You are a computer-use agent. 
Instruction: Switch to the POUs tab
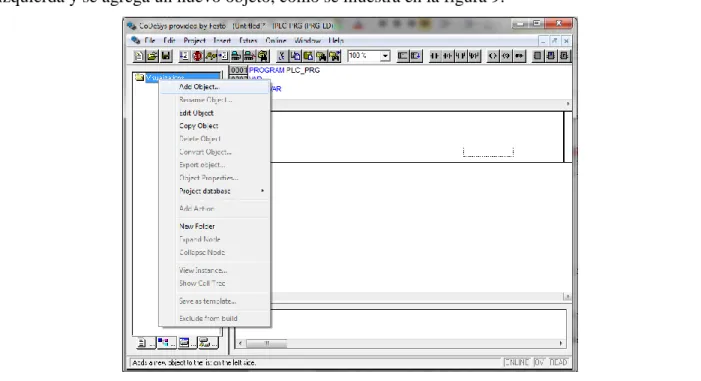coord(145,343)
